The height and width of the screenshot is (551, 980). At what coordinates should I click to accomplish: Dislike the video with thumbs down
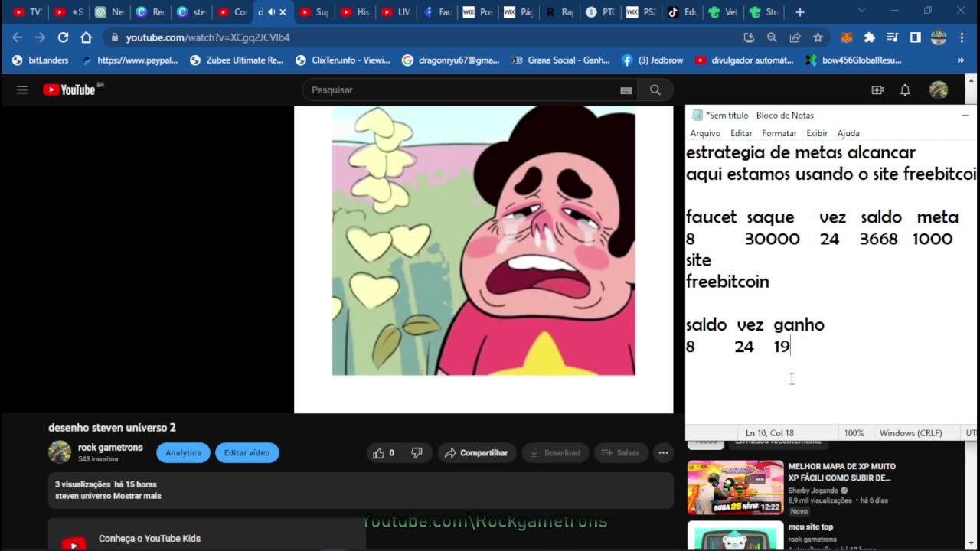click(416, 452)
